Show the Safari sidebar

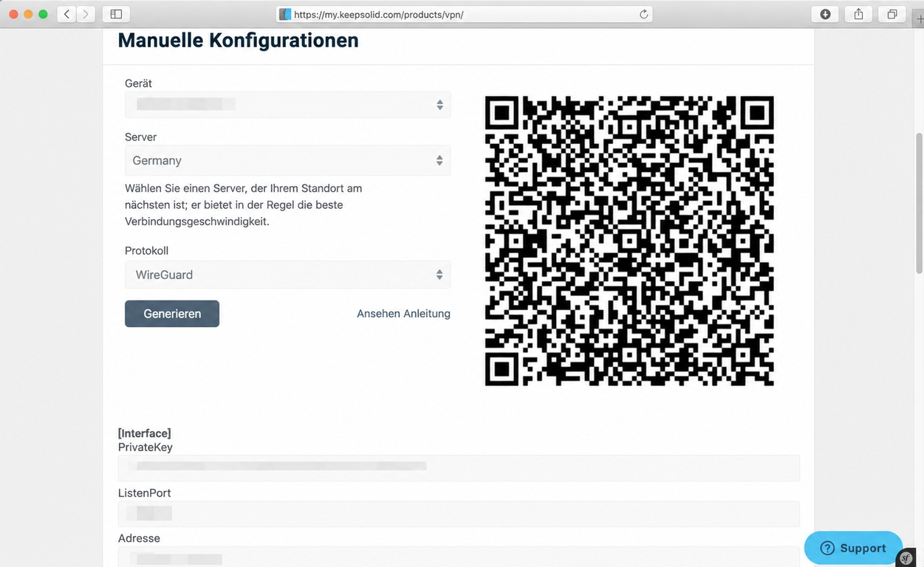pyautogui.click(x=116, y=14)
